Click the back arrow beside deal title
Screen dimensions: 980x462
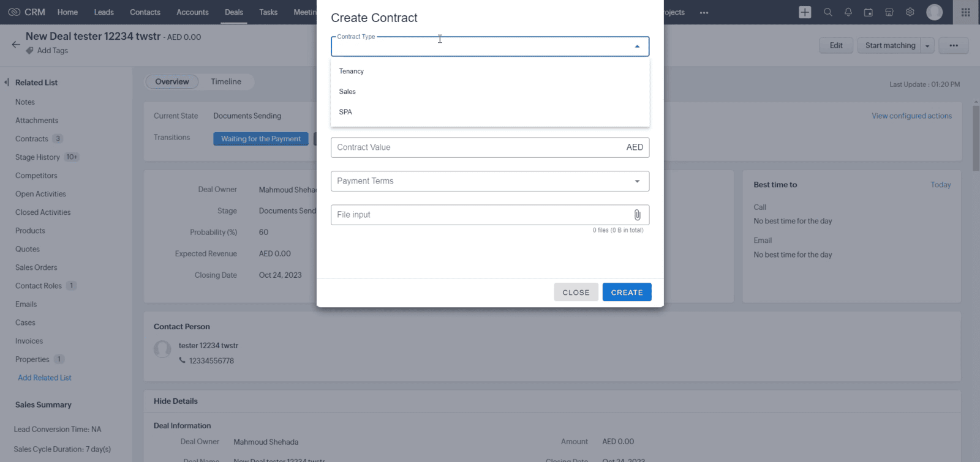coord(16,44)
